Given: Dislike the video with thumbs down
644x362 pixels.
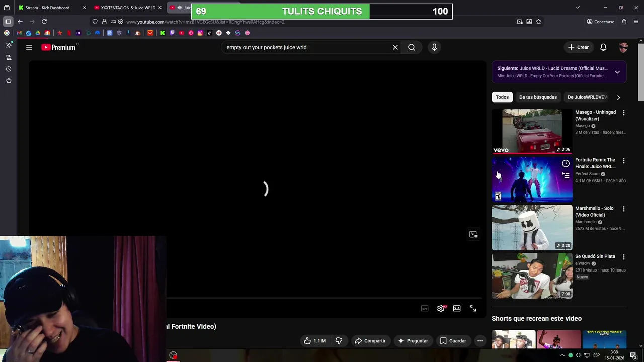Looking at the screenshot, I should click(339, 341).
